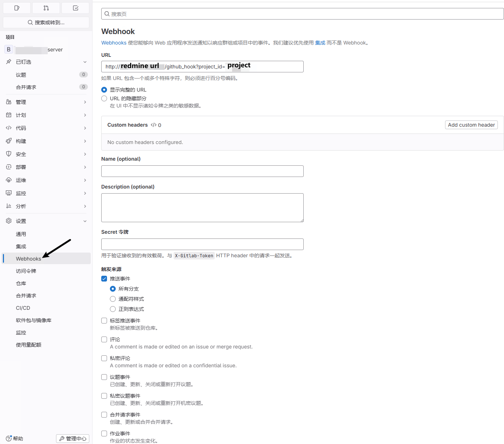Click the 安全 shield icon
The height and width of the screenshot is (444, 504).
point(9,154)
